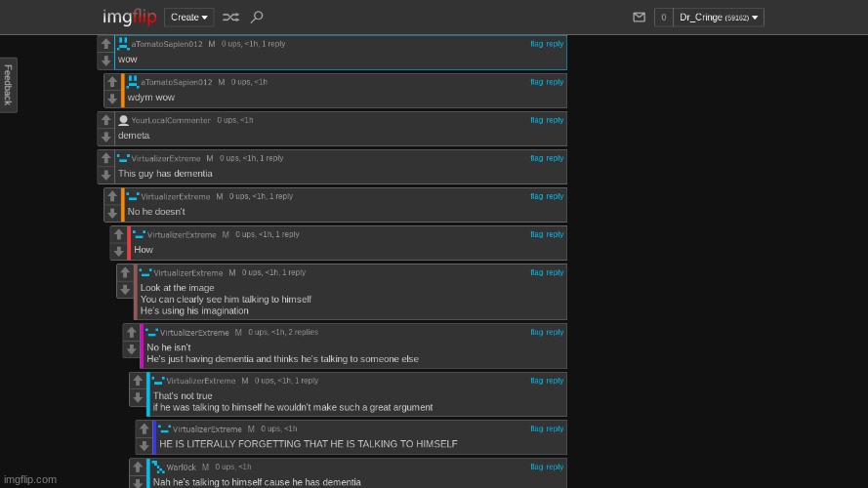Click Warl0ck's avatar icon
Screen dimensions: 868x488
pyautogui.click(x=158, y=467)
